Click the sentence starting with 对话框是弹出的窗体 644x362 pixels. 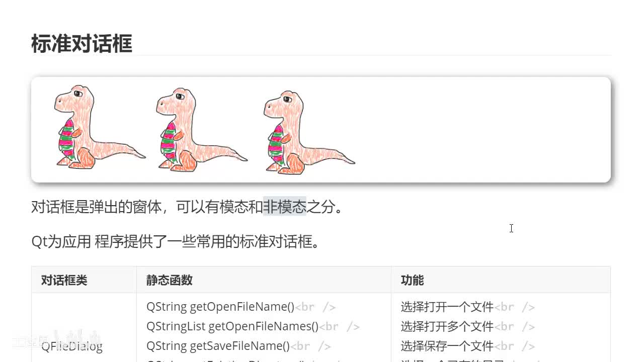[187, 206]
